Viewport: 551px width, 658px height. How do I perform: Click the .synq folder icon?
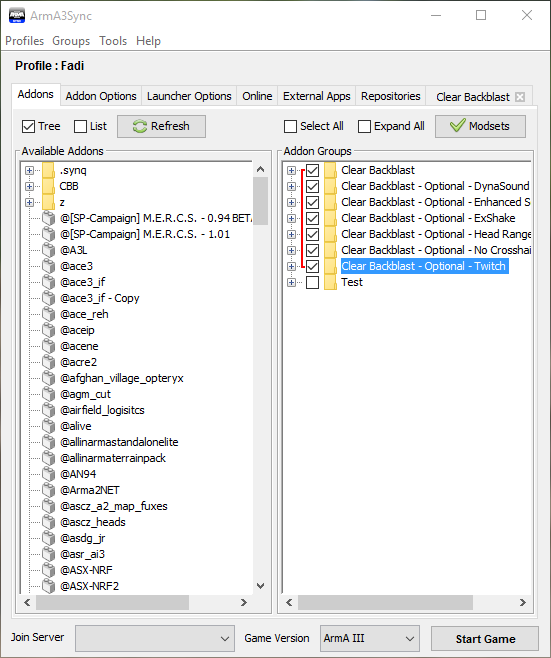click(48, 170)
